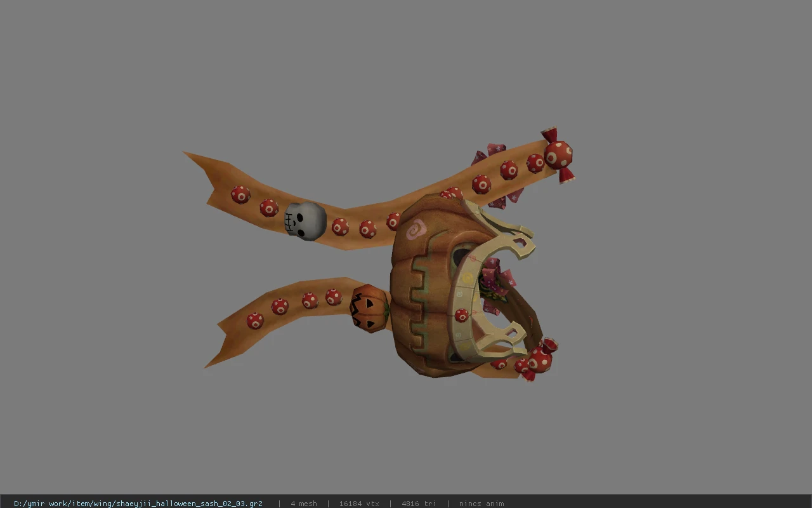
Task: Click the file path shaeyjii_halloween_sash_02_03.gr2
Action: [138, 504]
